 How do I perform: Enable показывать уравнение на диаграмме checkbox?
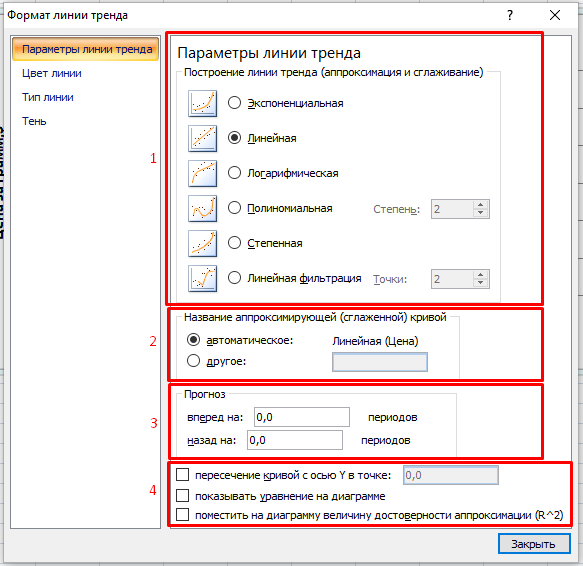click(x=183, y=495)
